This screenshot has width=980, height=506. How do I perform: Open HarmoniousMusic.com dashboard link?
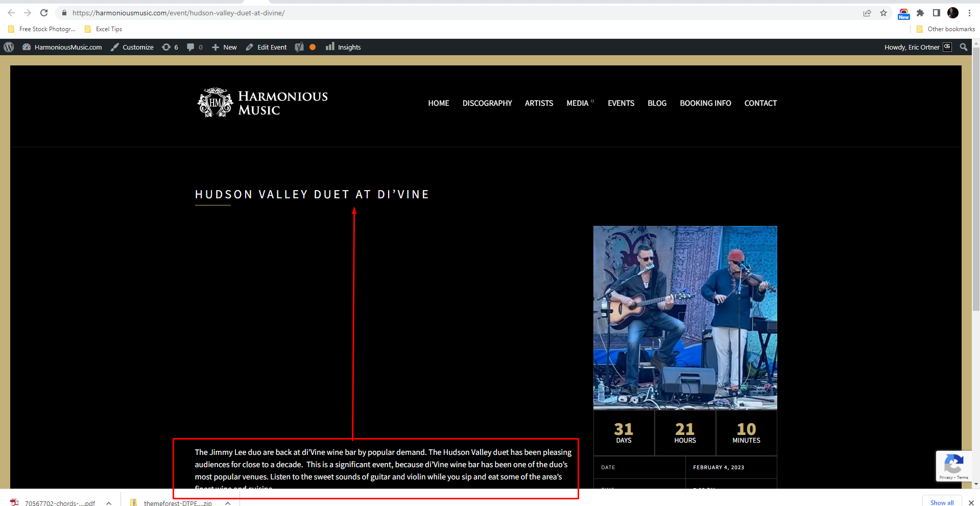click(62, 47)
